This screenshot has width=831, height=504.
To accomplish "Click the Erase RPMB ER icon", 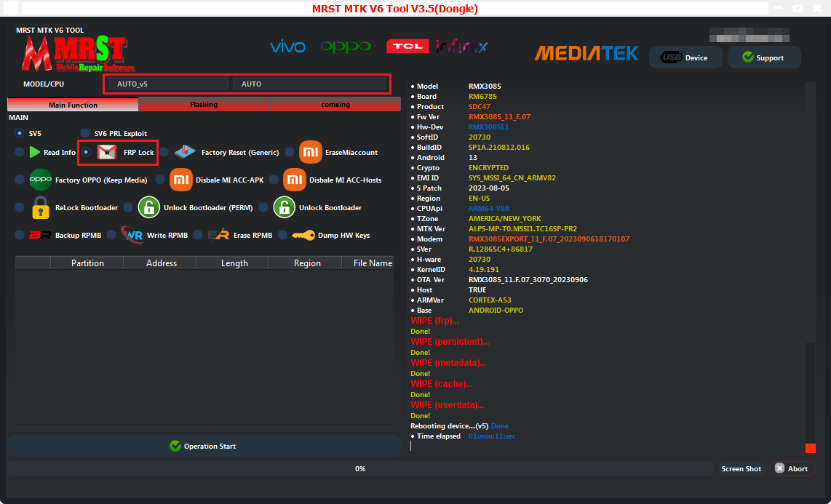I will pos(218,236).
